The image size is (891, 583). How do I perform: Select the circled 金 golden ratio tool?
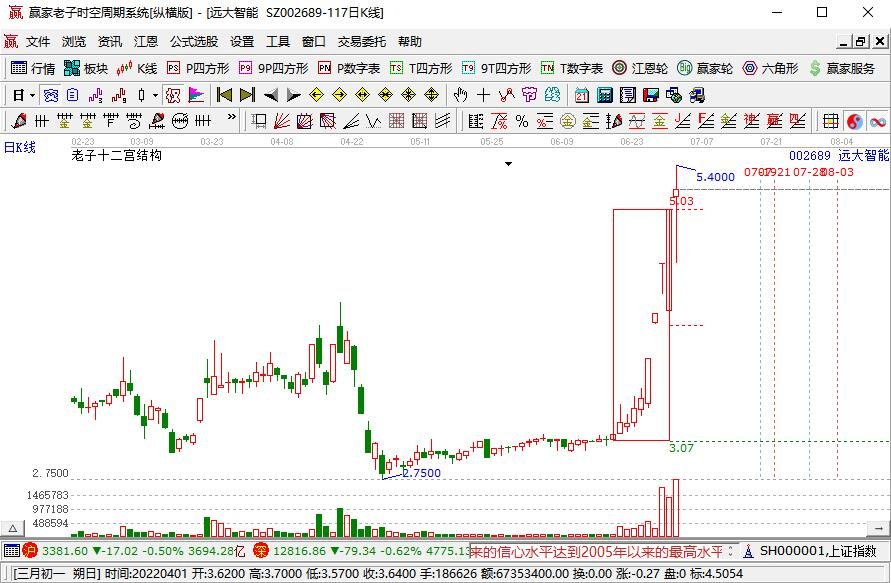click(x=568, y=120)
